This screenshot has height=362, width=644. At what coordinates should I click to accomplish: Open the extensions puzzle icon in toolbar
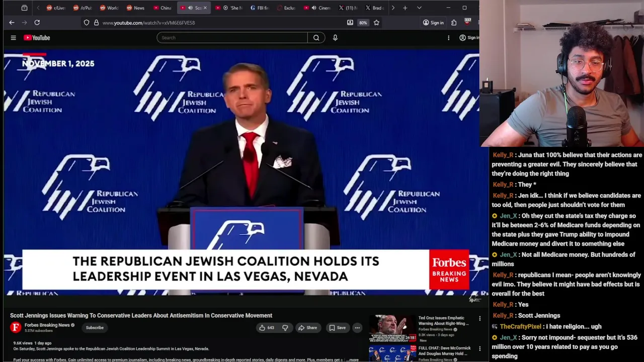pos(454,23)
